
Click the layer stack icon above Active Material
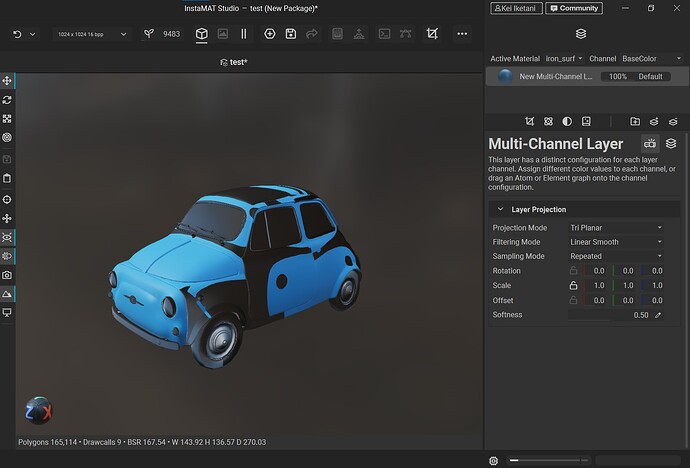(581, 34)
